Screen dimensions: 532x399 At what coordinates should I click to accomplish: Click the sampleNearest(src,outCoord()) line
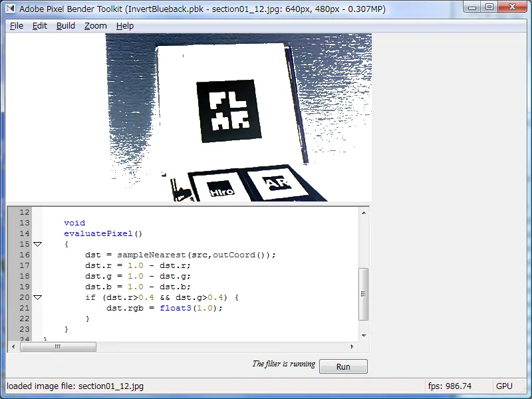180,255
